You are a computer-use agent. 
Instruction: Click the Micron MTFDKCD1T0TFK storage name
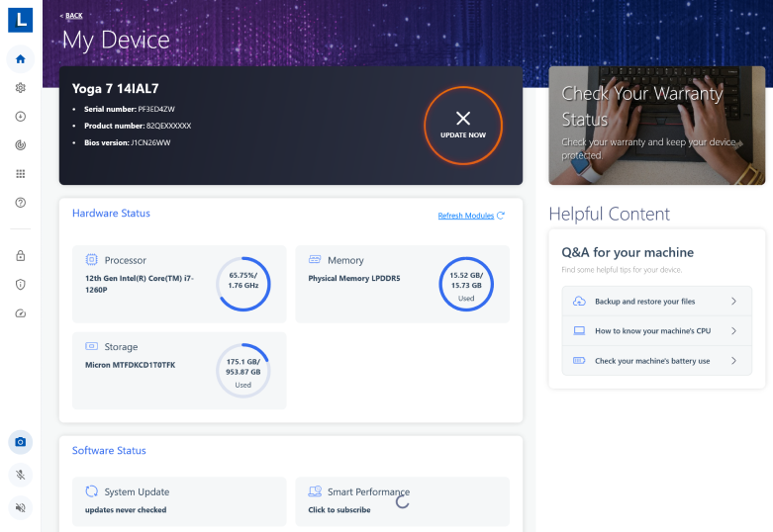pos(130,365)
